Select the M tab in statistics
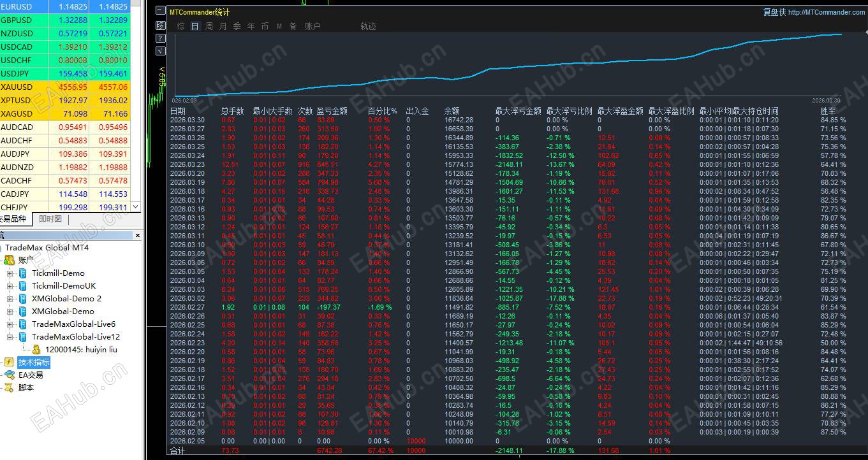Image resolution: width=868 pixels, height=460 pixels. point(279,26)
